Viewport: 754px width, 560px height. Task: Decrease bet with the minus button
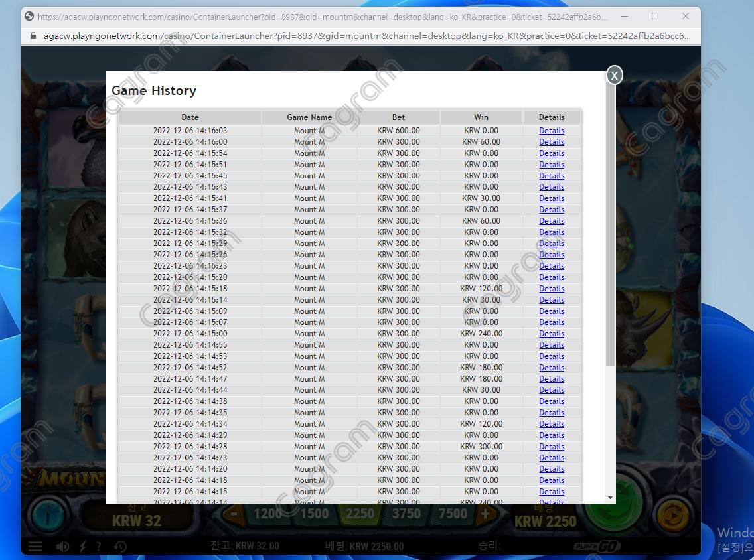pyautogui.click(x=234, y=514)
